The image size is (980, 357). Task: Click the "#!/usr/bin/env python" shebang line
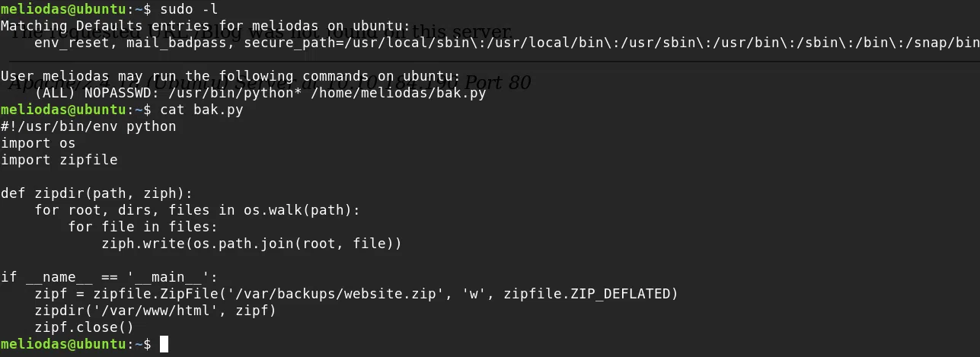click(x=88, y=126)
